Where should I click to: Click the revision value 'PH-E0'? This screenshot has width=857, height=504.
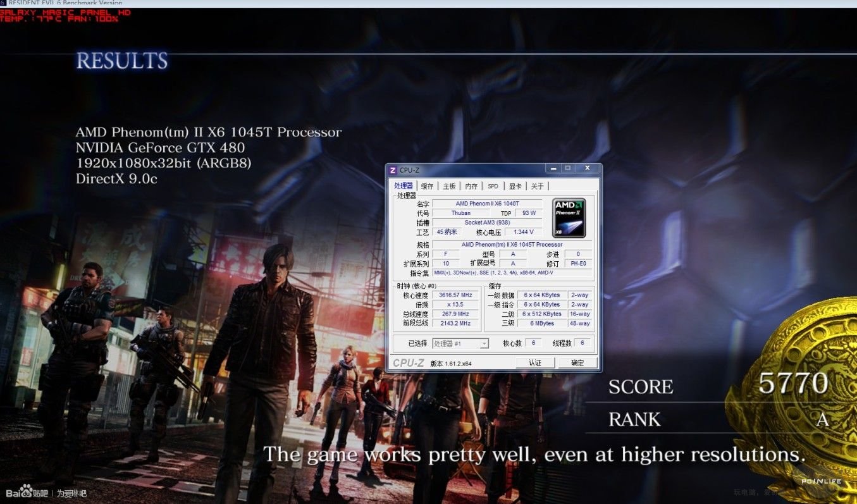click(578, 263)
